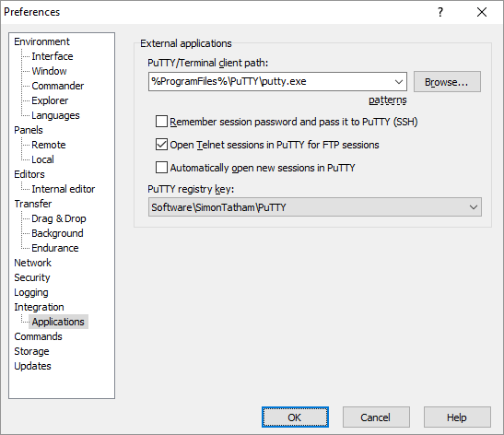Open the PuTTY client path dropdown arrow

399,82
